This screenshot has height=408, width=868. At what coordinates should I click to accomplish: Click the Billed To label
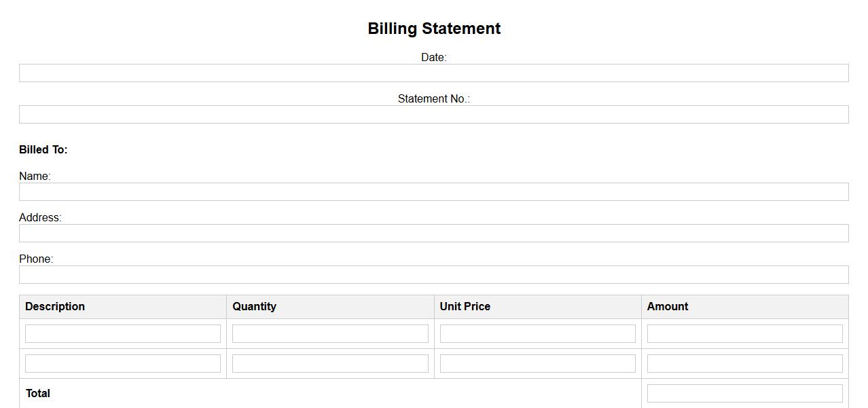(x=43, y=150)
